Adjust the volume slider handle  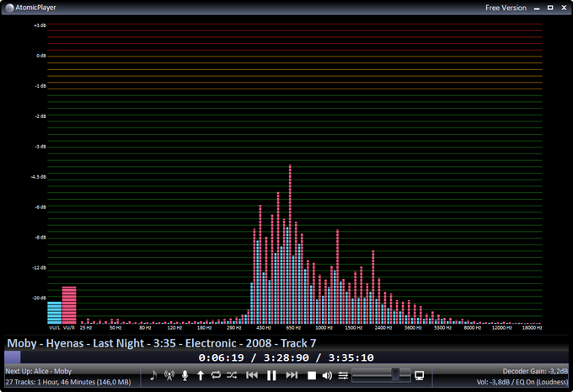395,375
